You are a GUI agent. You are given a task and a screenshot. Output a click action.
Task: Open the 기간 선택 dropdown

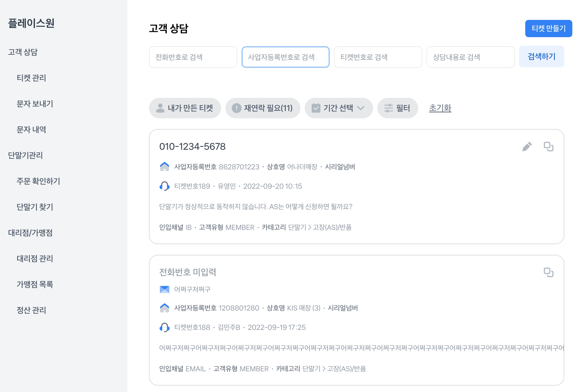tap(338, 108)
